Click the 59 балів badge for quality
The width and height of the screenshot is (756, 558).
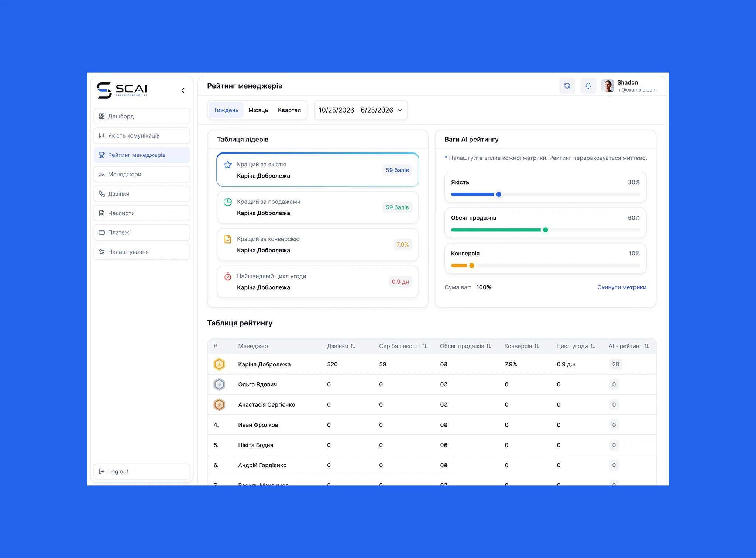pyautogui.click(x=397, y=170)
